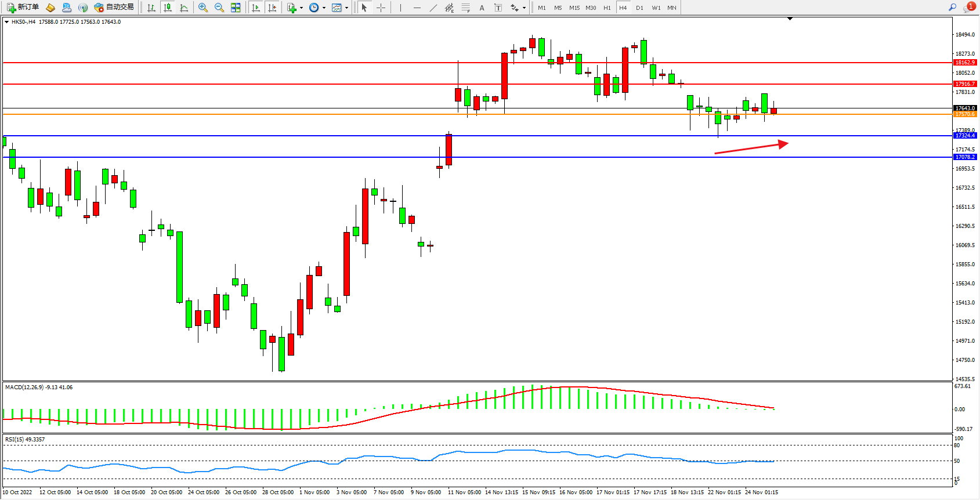
Task: Enable chart shift toggle
Action: point(272,8)
